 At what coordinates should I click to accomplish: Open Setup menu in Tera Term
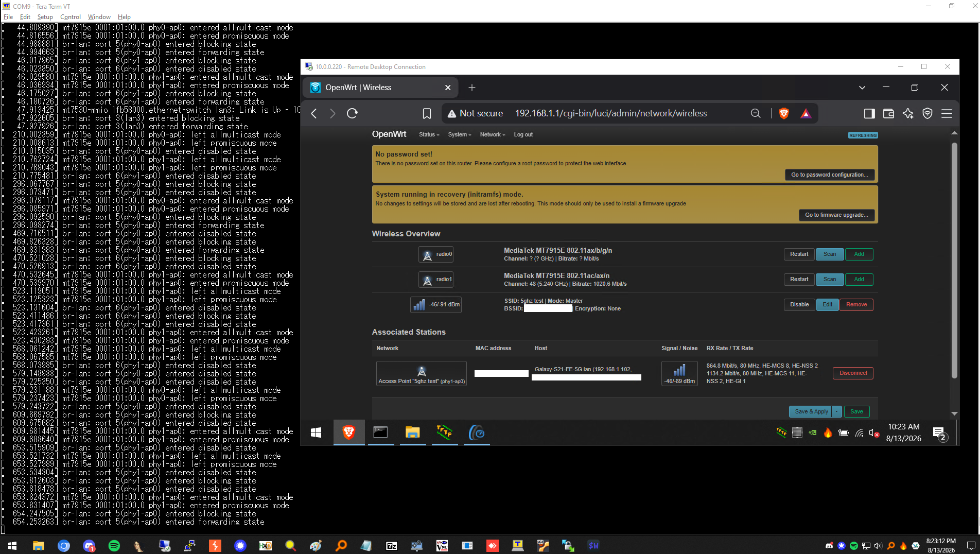[x=45, y=17]
